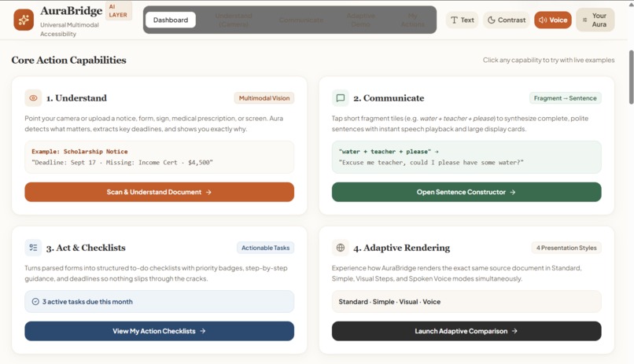Click the 'Excuse me teacher' sentence output
634x364 pixels.
[431, 163]
